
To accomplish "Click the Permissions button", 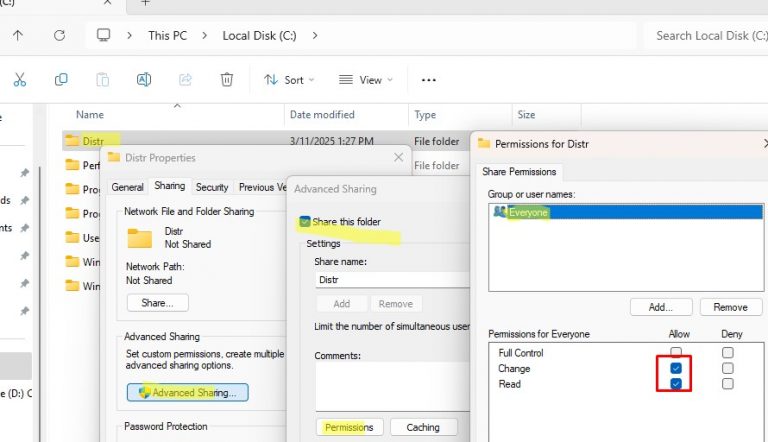I will click(349, 427).
